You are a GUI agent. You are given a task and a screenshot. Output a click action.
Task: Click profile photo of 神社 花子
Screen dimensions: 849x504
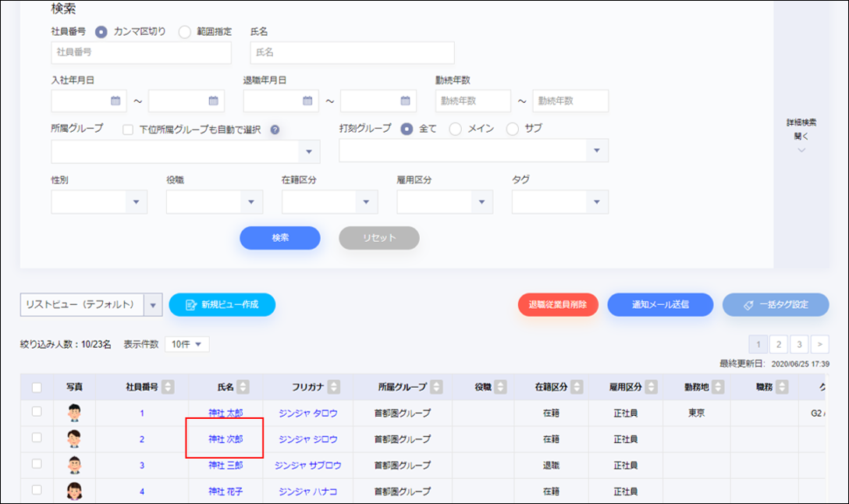(x=75, y=492)
